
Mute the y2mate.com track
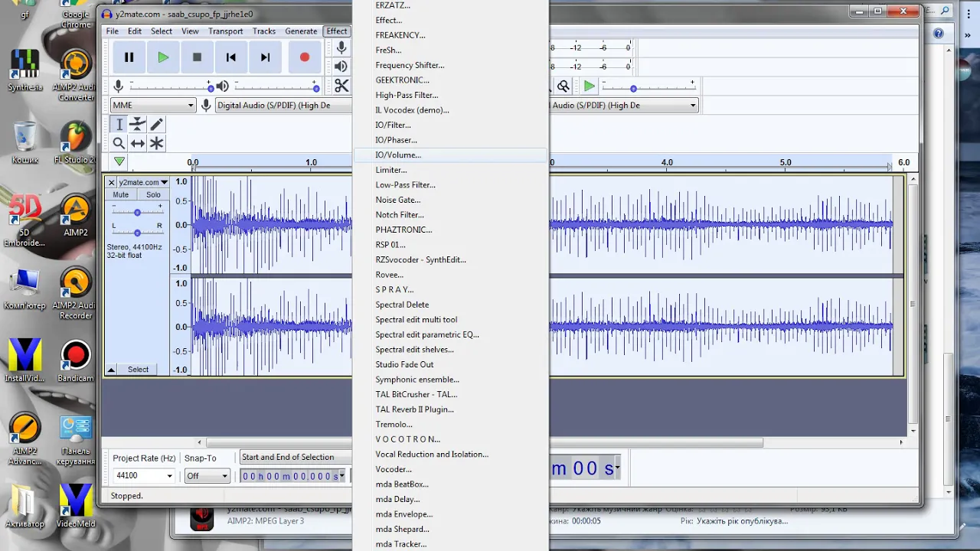tap(121, 195)
